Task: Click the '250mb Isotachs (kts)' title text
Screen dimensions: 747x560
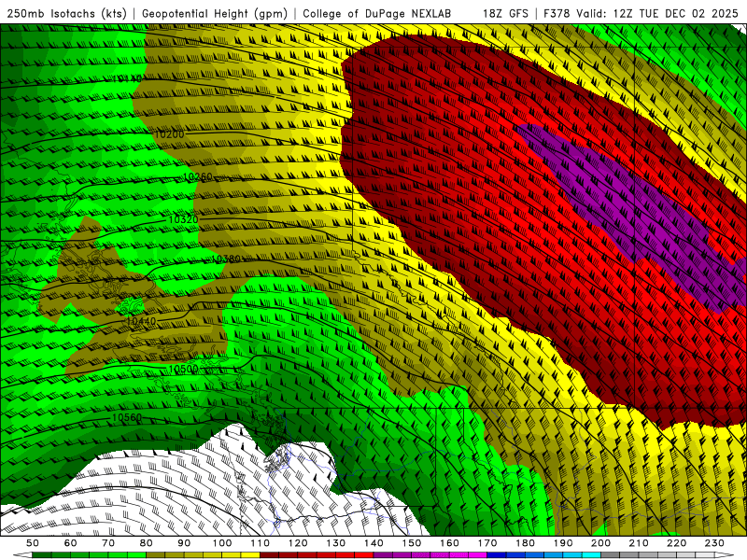Action: 66,13
